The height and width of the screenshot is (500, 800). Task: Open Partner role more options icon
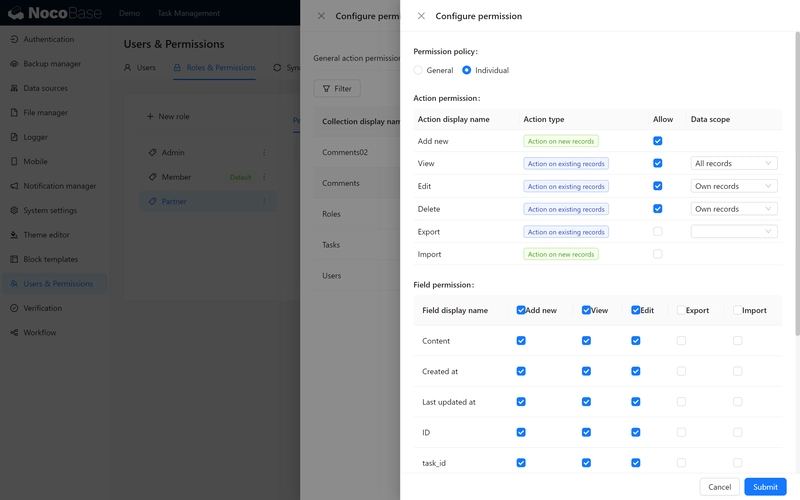264,202
